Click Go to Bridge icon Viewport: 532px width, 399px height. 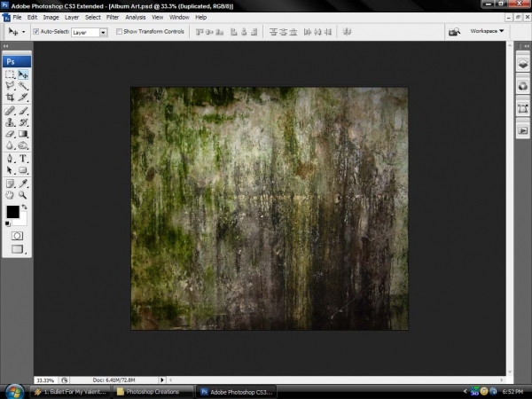pos(454,32)
